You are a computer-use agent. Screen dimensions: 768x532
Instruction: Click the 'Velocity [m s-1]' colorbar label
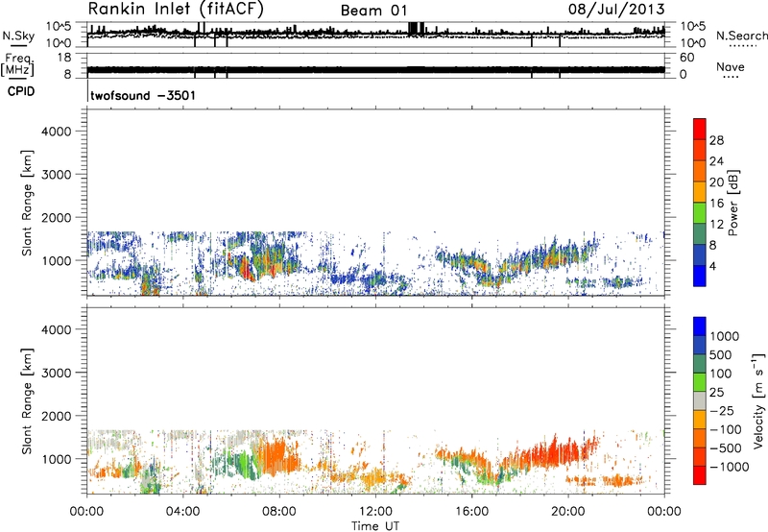pos(758,401)
